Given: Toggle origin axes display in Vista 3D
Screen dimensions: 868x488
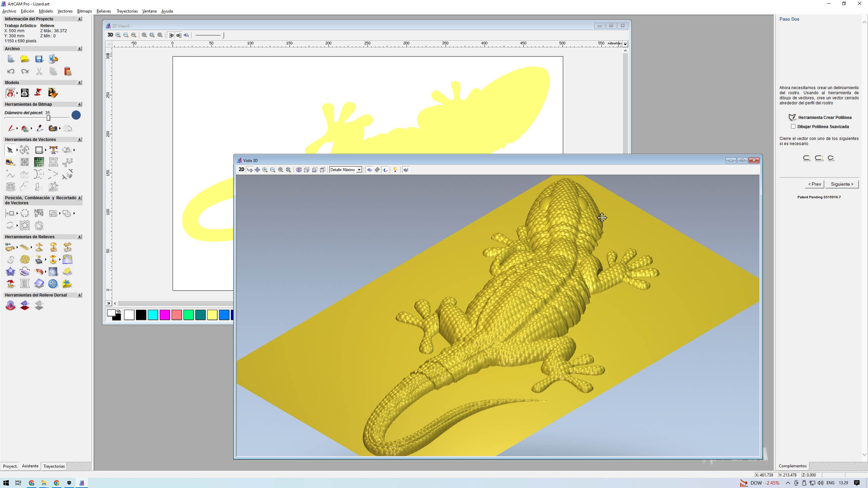Looking at the screenshot, I should [x=385, y=169].
